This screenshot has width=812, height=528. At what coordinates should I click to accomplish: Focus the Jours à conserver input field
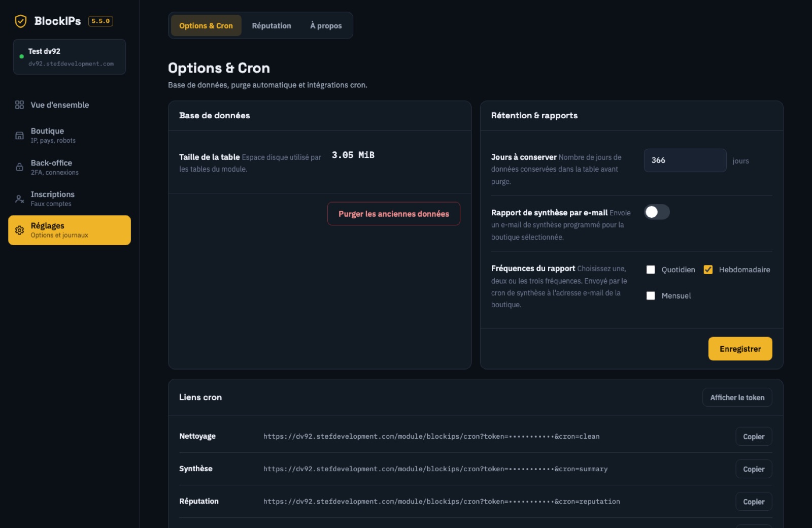[x=685, y=160]
